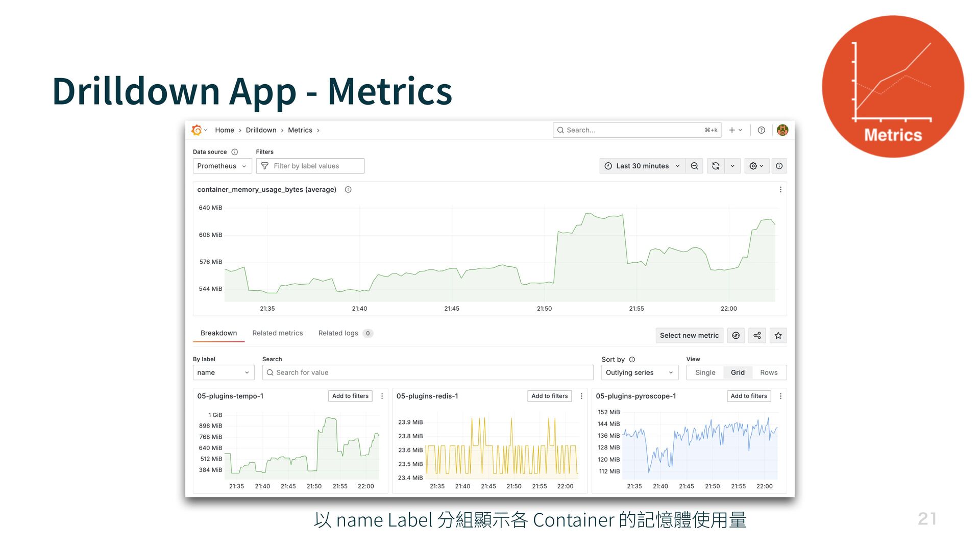Open the user avatar profile menu
The image size is (980, 551).
click(x=782, y=130)
